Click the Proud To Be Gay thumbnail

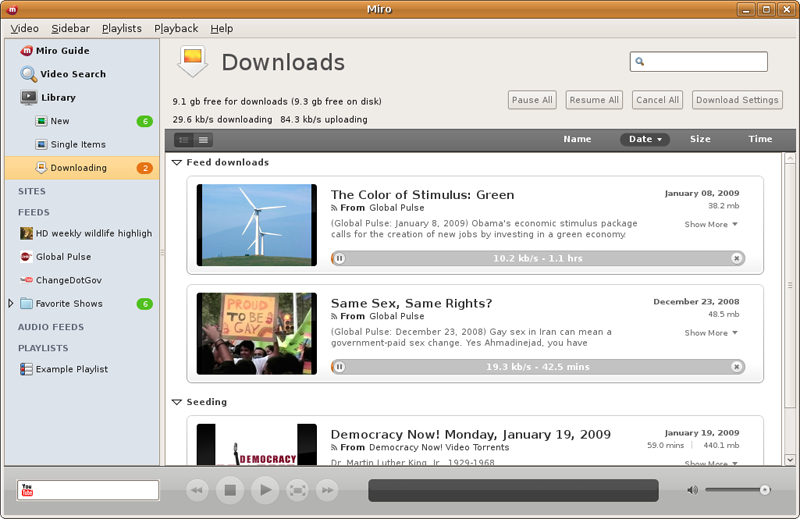tap(257, 334)
